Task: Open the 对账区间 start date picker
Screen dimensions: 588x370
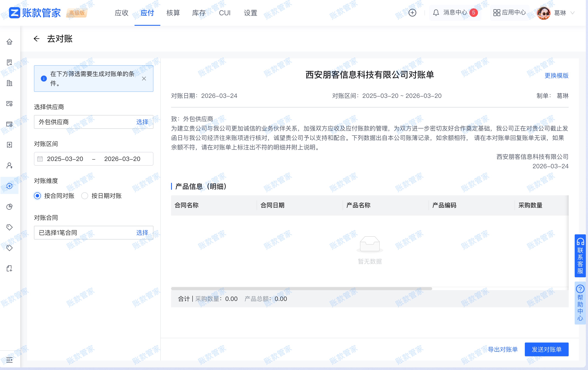Action: point(65,159)
